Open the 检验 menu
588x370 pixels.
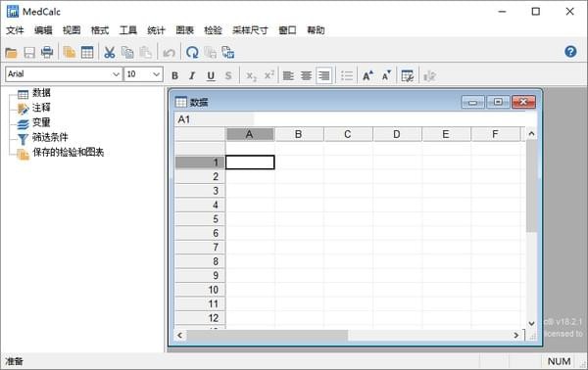point(213,30)
